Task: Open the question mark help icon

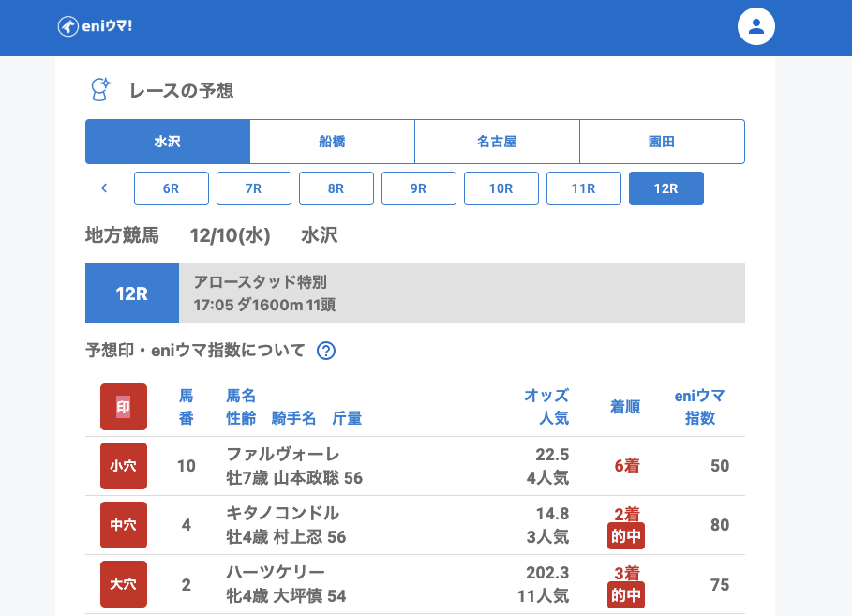Action: tap(326, 351)
